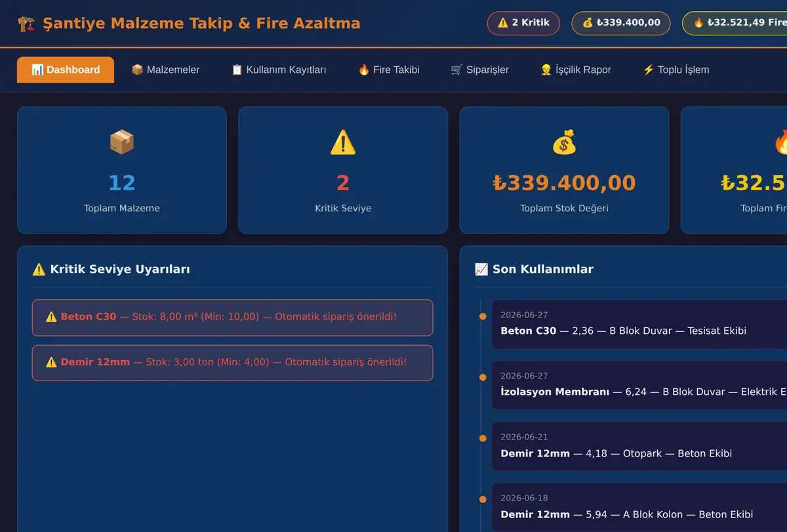Viewport: 787px width, 532px height.
Task: Click the money bag icon in stock value card
Action: coord(564,142)
